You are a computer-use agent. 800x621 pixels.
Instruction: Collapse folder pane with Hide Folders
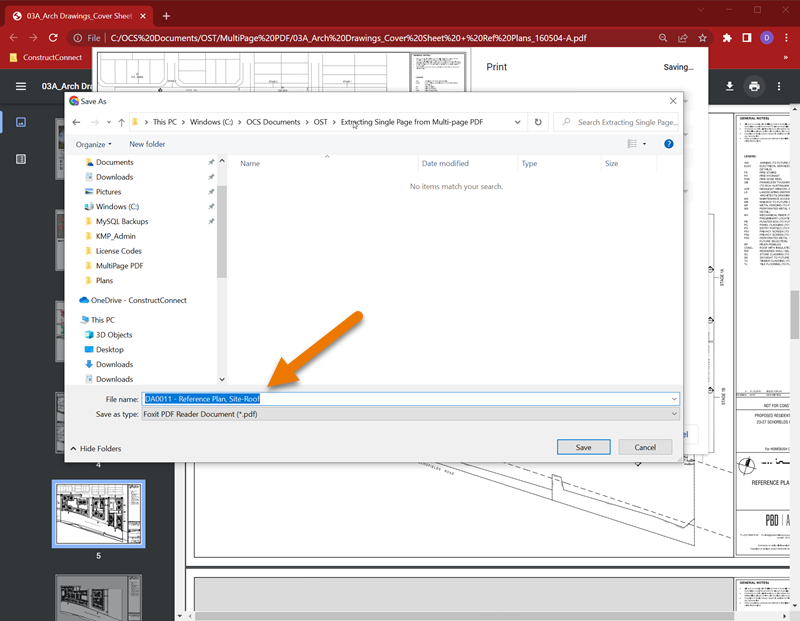(x=96, y=449)
